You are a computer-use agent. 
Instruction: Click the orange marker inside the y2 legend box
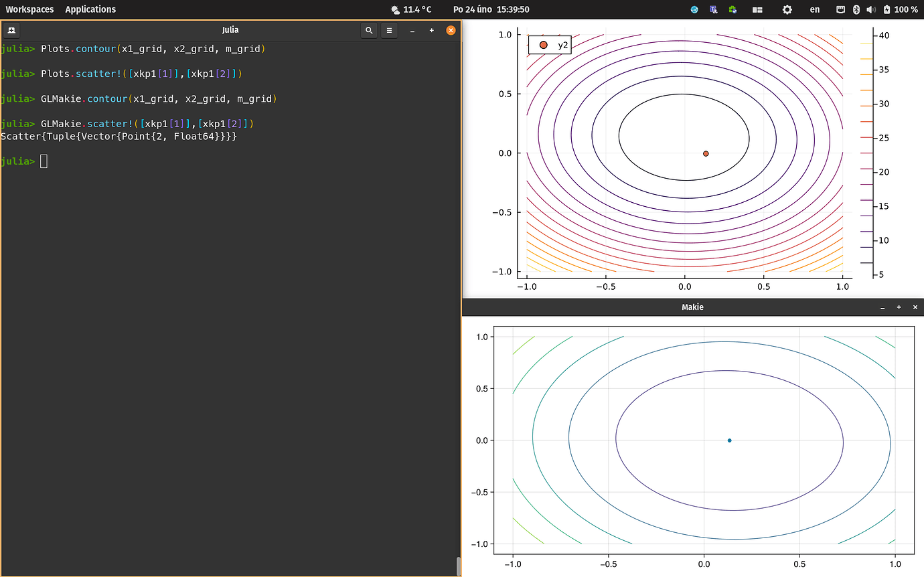point(542,44)
